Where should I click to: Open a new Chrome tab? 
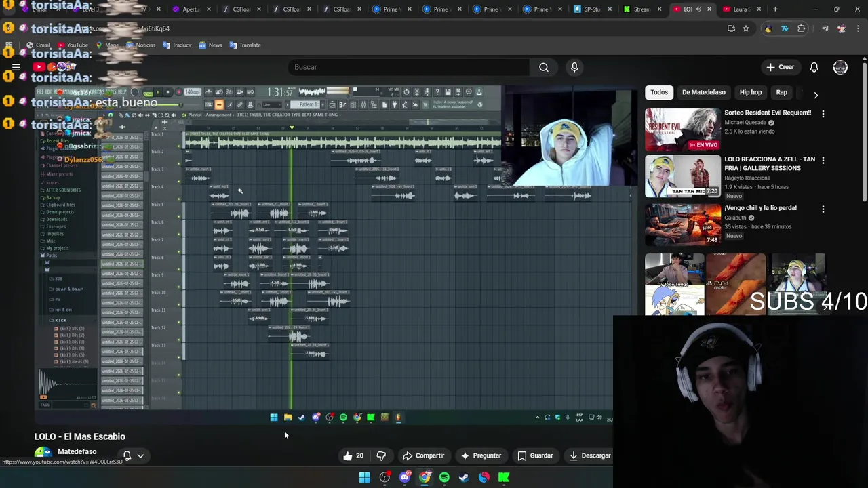(x=775, y=9)
